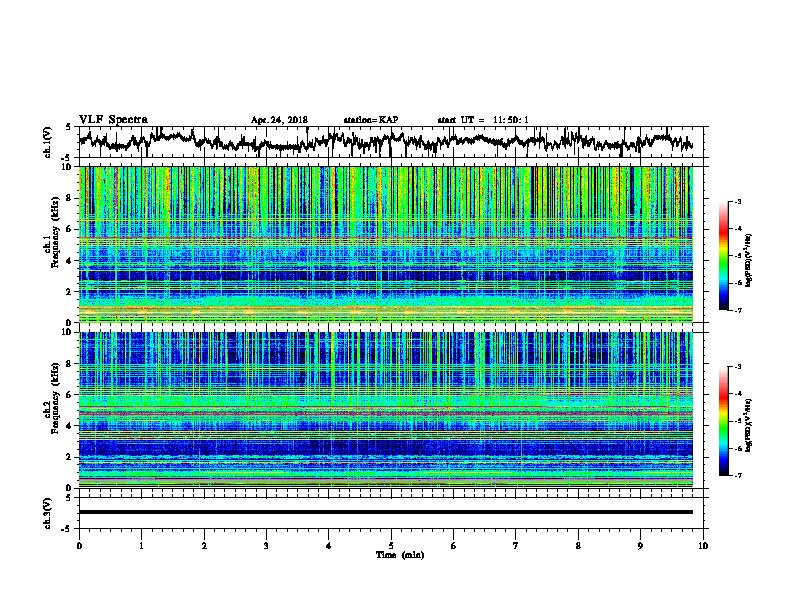Click the "10" kHz tick on ch.2 frequency axis
Viewport: 792px width, 612px height.
67,332
